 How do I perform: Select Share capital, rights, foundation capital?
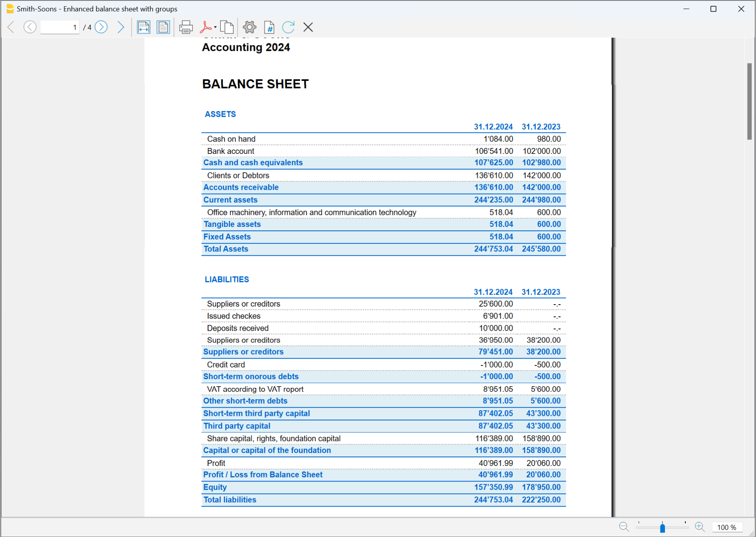[x=383, y=439]
